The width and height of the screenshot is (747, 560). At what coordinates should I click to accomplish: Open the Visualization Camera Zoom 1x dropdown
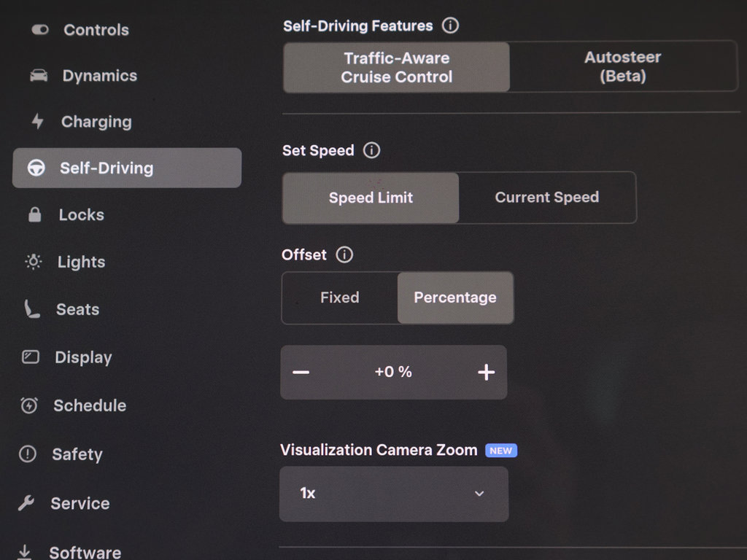pos(394,494)
